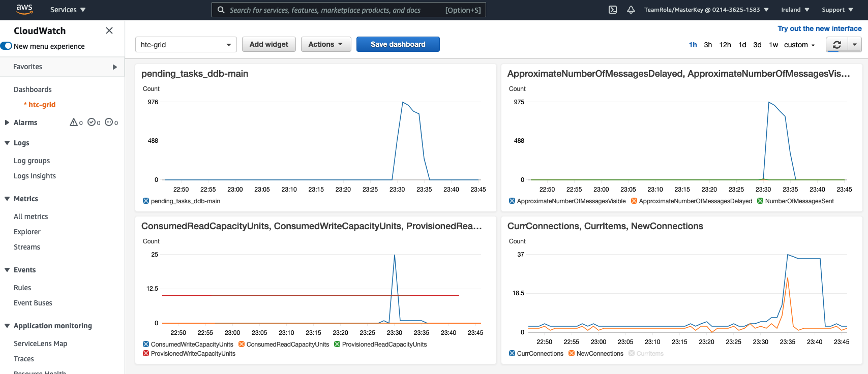Toggle the New menu experience switch
868x374 pixels.
7,46
